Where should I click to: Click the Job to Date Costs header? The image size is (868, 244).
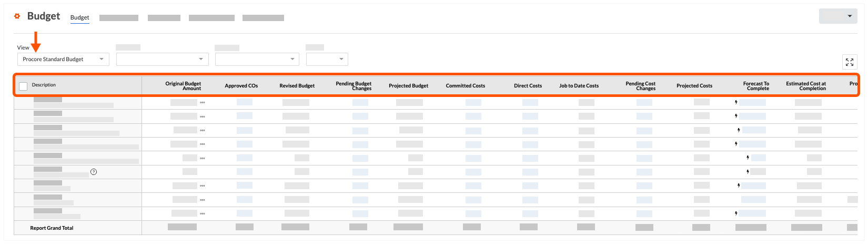[579, 86]
